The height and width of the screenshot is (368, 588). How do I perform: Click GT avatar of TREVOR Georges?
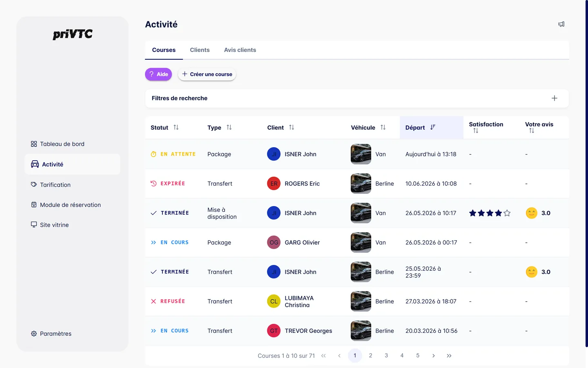point(274,331)
